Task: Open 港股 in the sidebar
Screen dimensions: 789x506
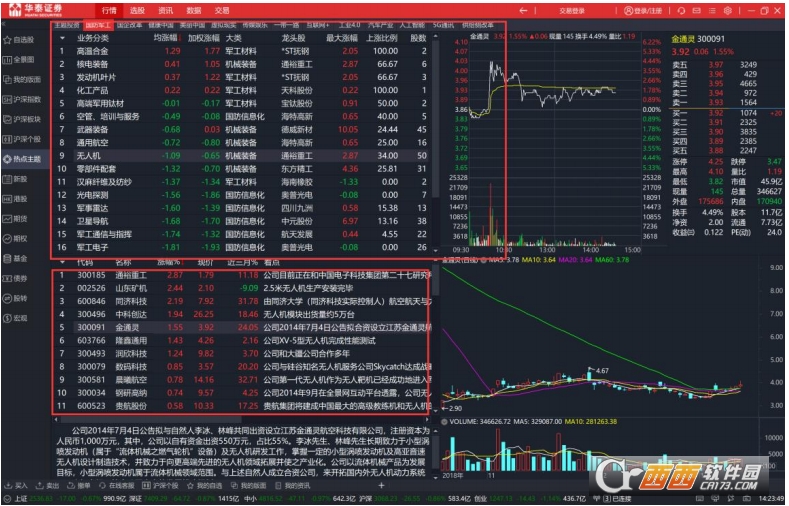Action: (16, 199)
